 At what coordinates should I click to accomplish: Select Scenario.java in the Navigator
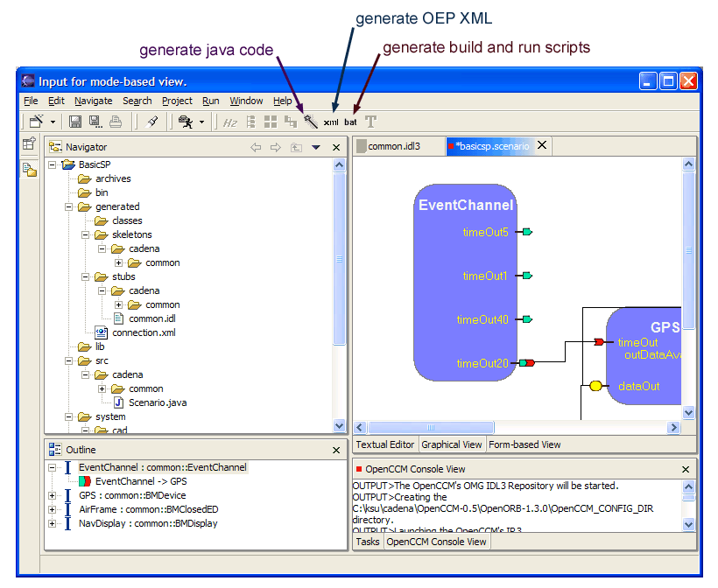coord(158,402)
